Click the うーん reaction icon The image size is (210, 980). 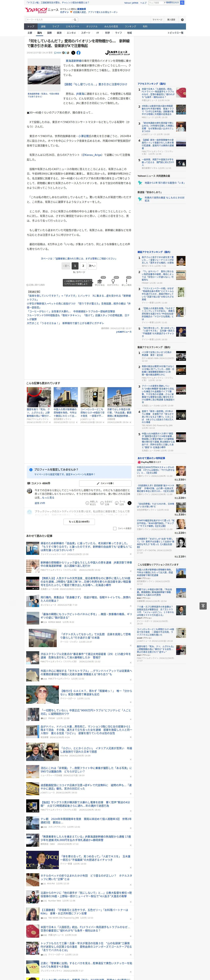pyautogui.click(x=117, y=503)
